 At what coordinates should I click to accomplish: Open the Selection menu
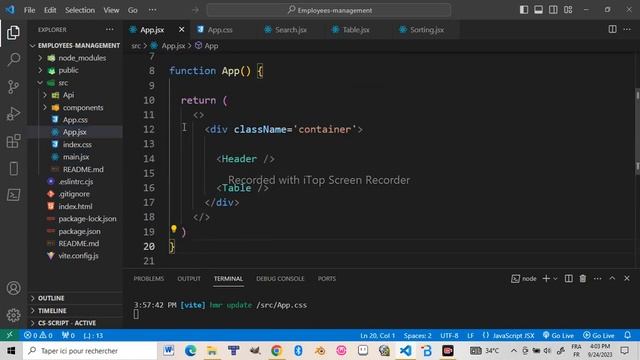[x=80, y=10]
